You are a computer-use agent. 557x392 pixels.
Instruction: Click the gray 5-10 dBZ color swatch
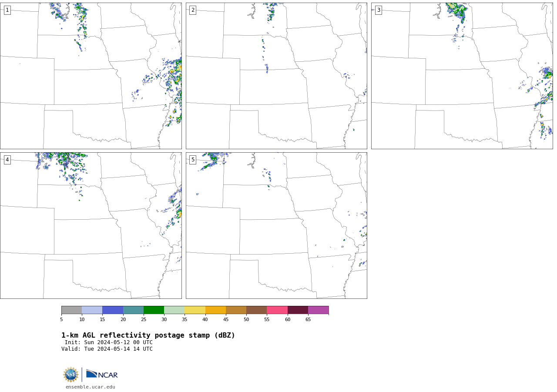click(x=71, y=310)
